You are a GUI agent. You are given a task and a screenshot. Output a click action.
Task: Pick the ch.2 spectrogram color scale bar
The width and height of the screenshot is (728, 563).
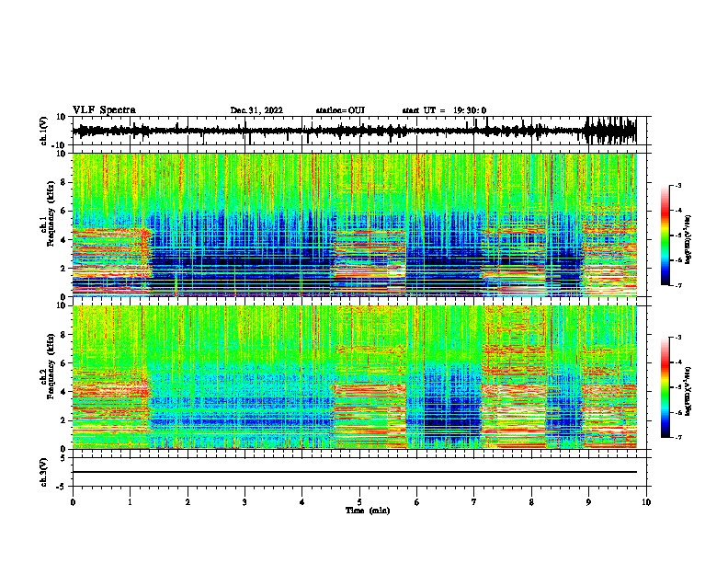click(x=665, y=387)
